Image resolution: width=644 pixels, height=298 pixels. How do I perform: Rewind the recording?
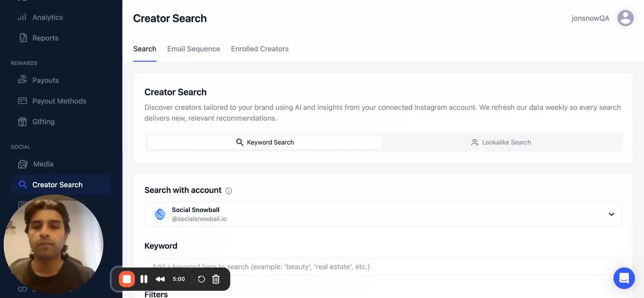pos(160,279)
